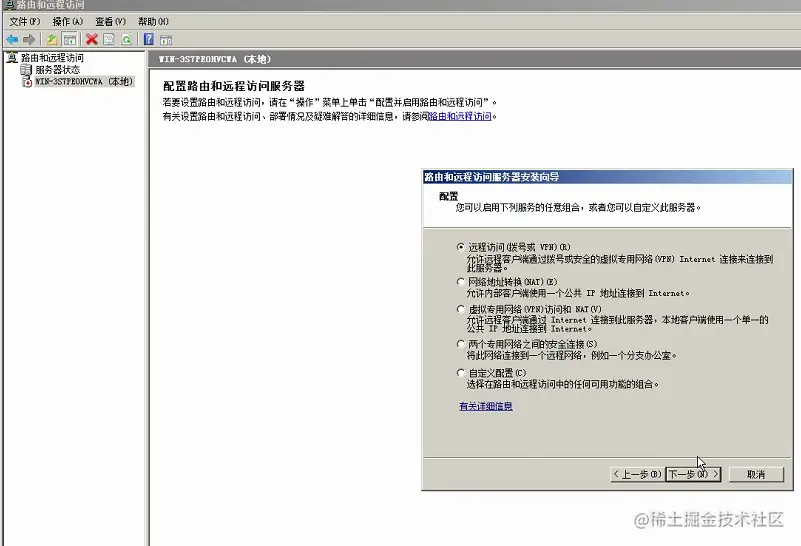This screenshot has width=801, height=546.
Task: Click the 配置路由和远程访问服务器 heading
Action: [x=234, y=86]
